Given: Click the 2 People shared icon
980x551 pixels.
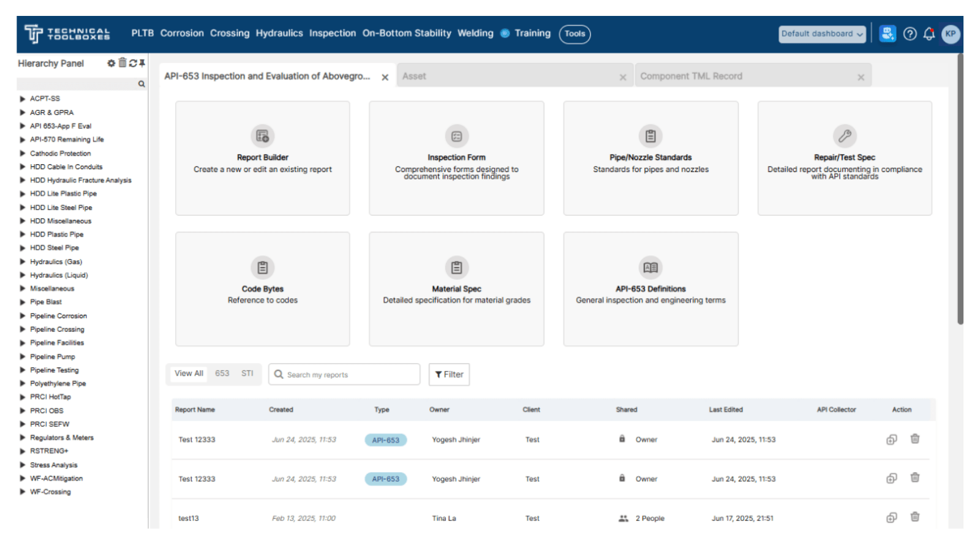Looking at the screenshot, I should 624,518.
